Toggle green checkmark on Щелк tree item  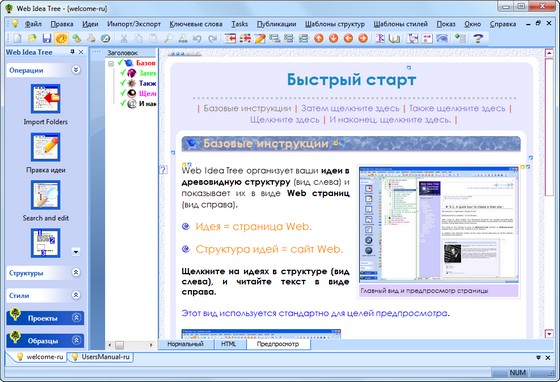pos(123,93)
